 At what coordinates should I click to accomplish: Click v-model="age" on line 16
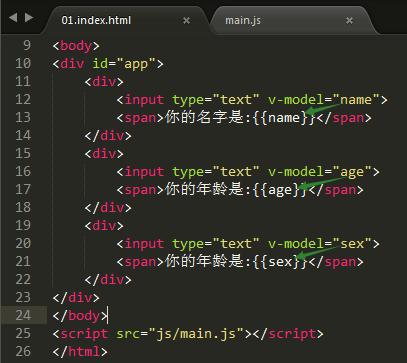pyautogui.click(x=320, y=172)
